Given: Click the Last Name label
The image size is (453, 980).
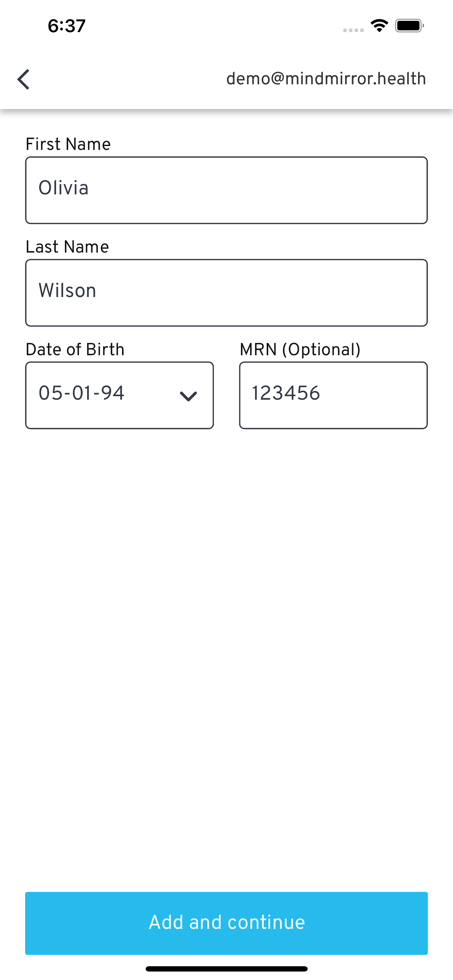Looking at the screenshot, I should [67, 247].
